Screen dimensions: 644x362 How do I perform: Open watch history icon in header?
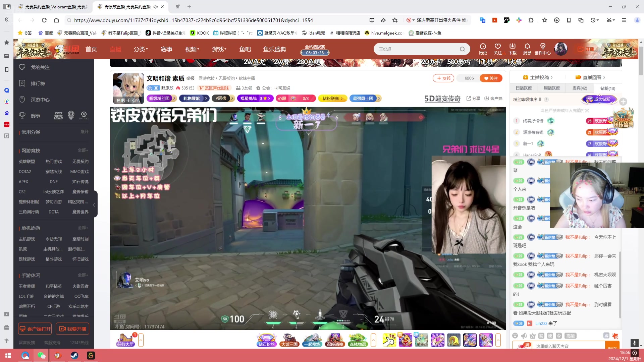[483, 47]
